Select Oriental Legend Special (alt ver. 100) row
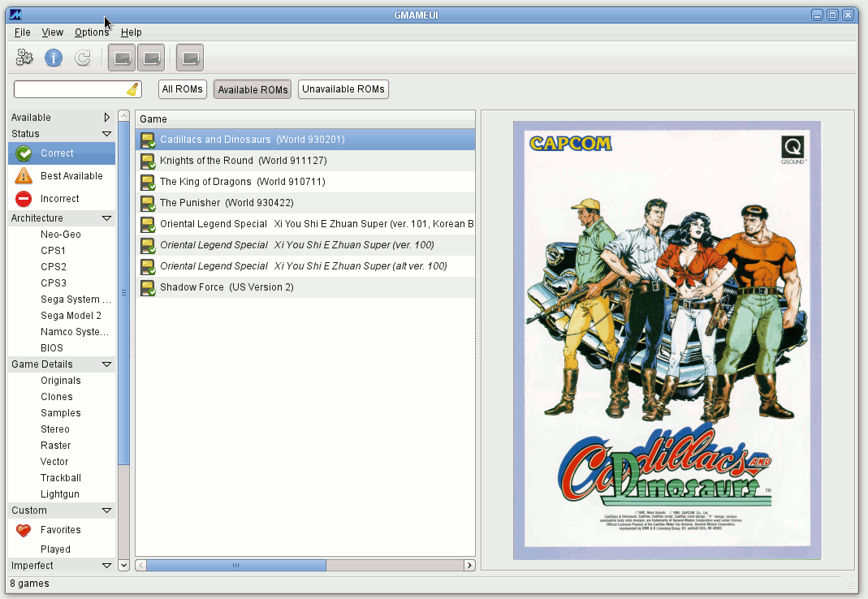This screenshot has width=868, height=599. pyautogui.click(x=305, y=266)
